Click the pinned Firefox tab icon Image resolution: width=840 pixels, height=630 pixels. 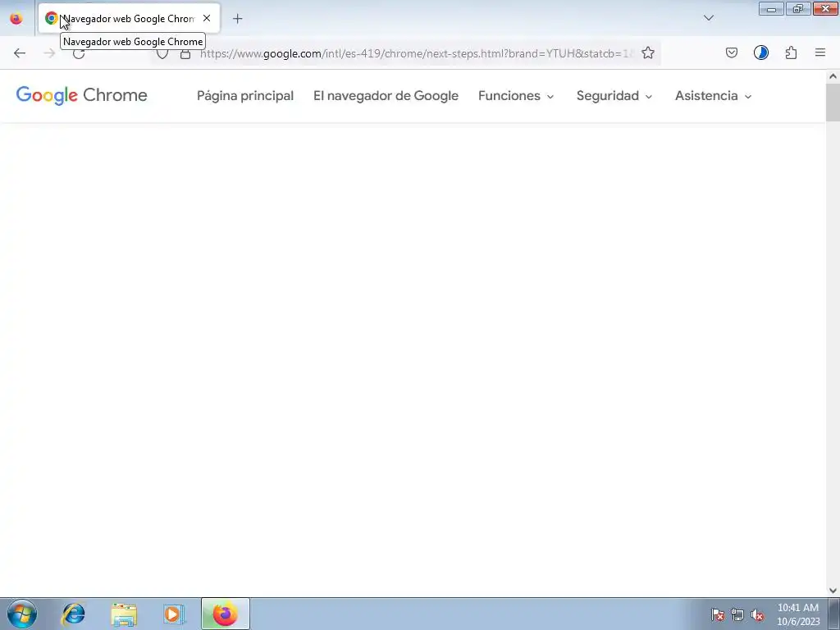(x=16, y=19)
